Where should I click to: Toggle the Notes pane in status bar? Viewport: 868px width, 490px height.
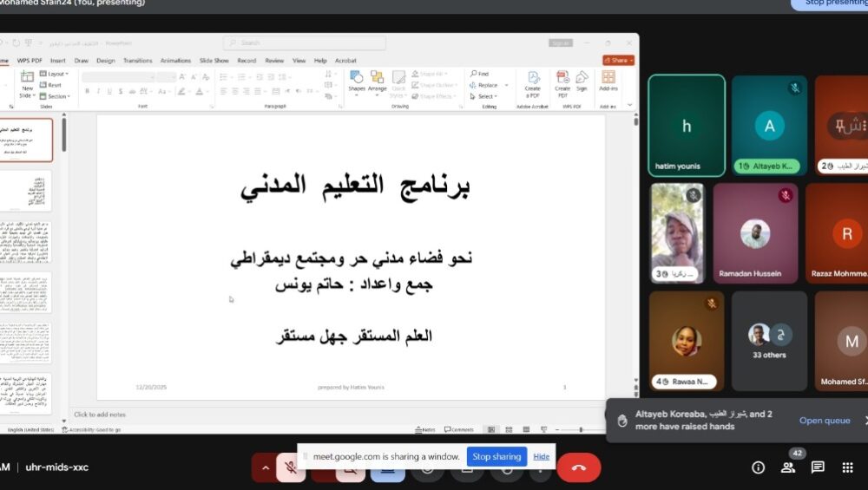pos(425,429)
